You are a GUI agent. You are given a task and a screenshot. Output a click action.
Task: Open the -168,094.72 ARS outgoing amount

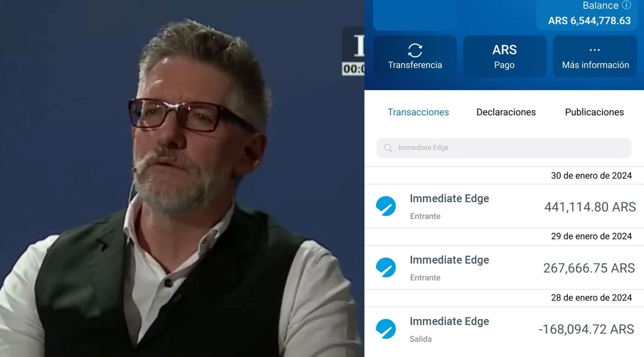(586, 329)
